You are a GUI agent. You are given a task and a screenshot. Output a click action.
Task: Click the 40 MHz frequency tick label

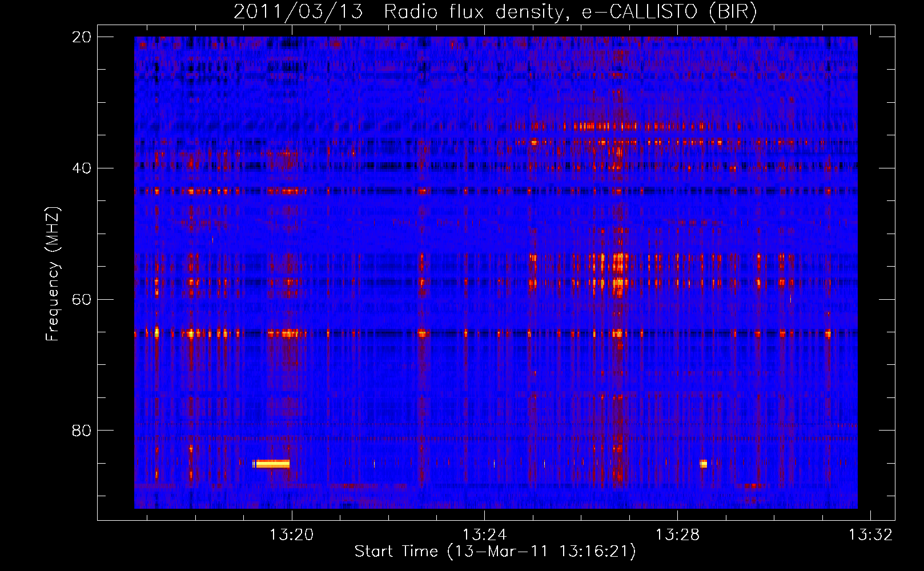tap(81, 168)
